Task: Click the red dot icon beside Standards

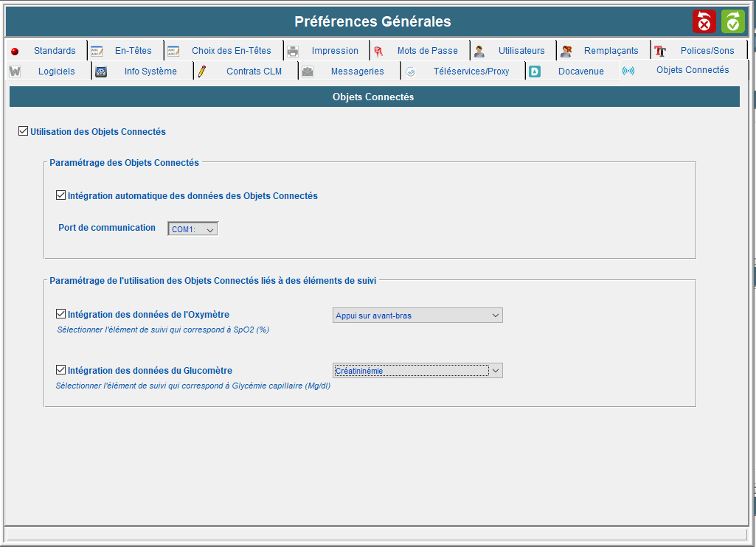Action: tap(15, 52)
